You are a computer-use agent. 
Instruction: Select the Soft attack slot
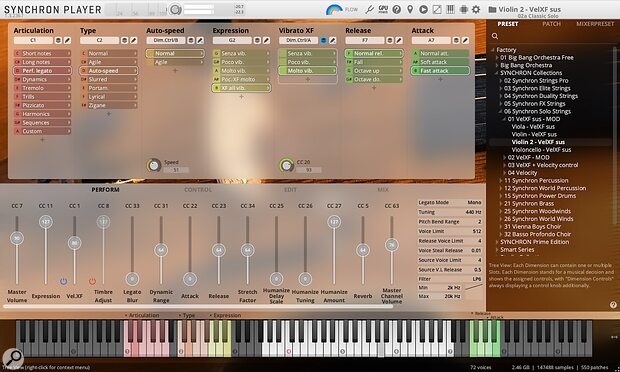pos(440,62)
